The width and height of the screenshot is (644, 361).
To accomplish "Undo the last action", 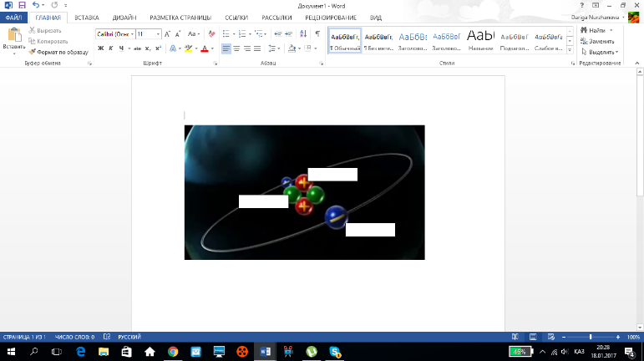I will coord(36,5).
